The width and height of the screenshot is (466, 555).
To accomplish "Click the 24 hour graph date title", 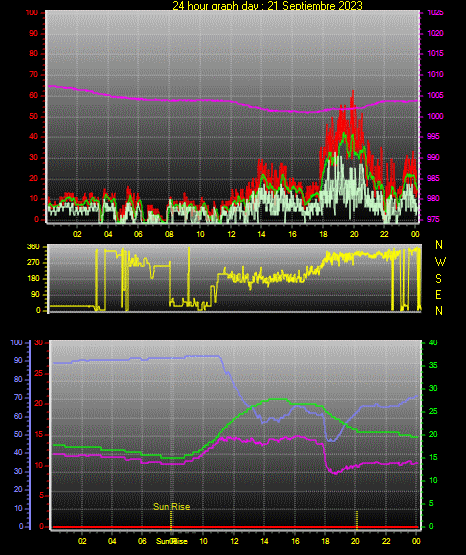I will point(267,6).
